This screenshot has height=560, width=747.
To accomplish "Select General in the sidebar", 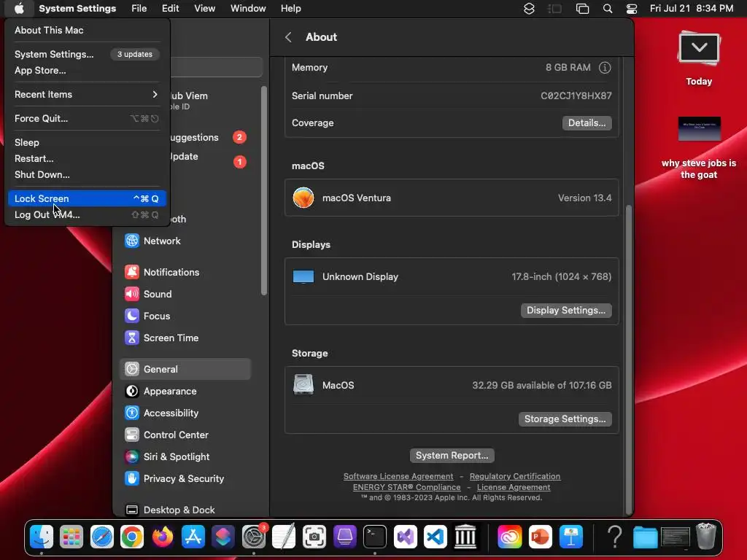I will tap(185, 369).
